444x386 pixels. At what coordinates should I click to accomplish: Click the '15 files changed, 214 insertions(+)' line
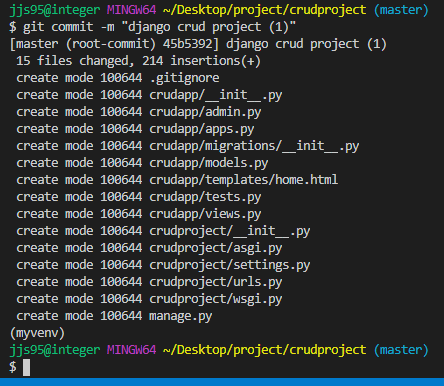click(x=138, y=61)
